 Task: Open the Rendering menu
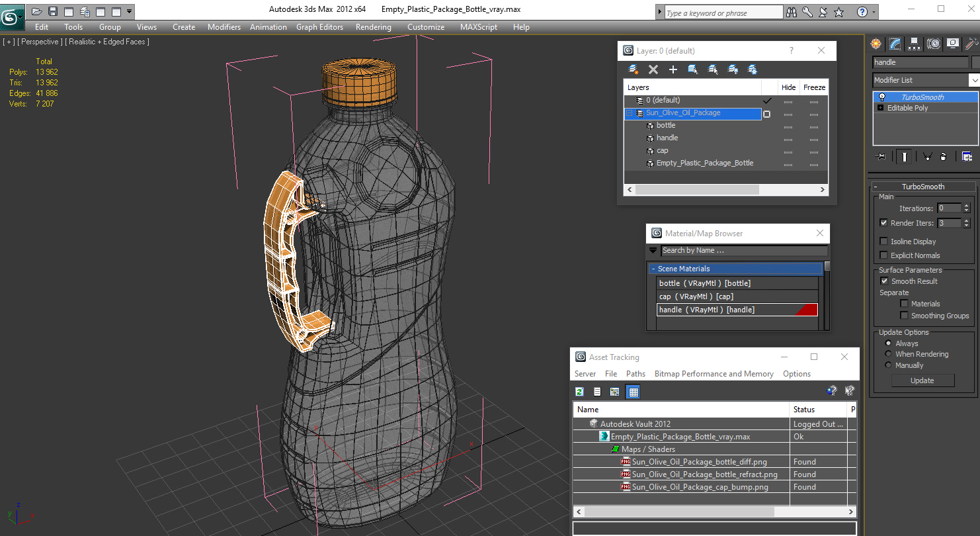(373, 27)
